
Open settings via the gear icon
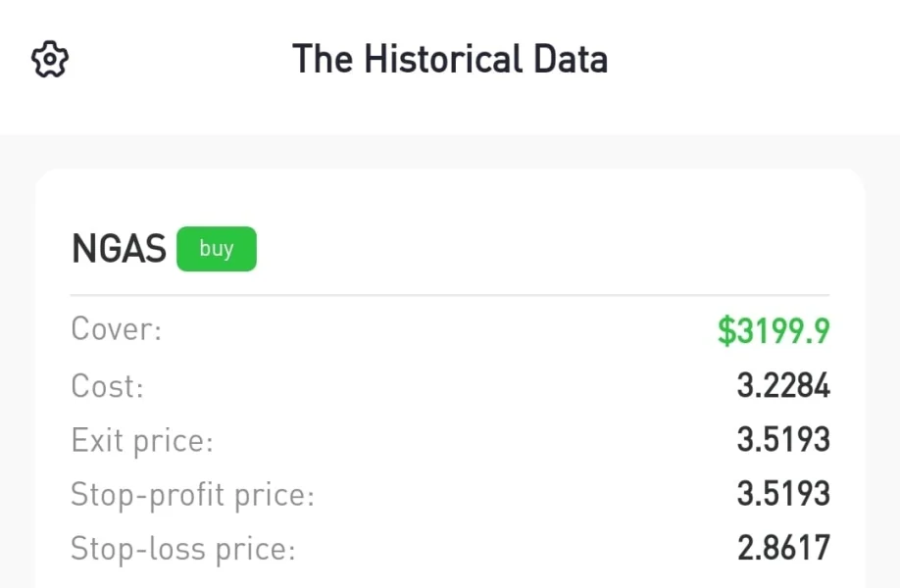pos(50,60)
